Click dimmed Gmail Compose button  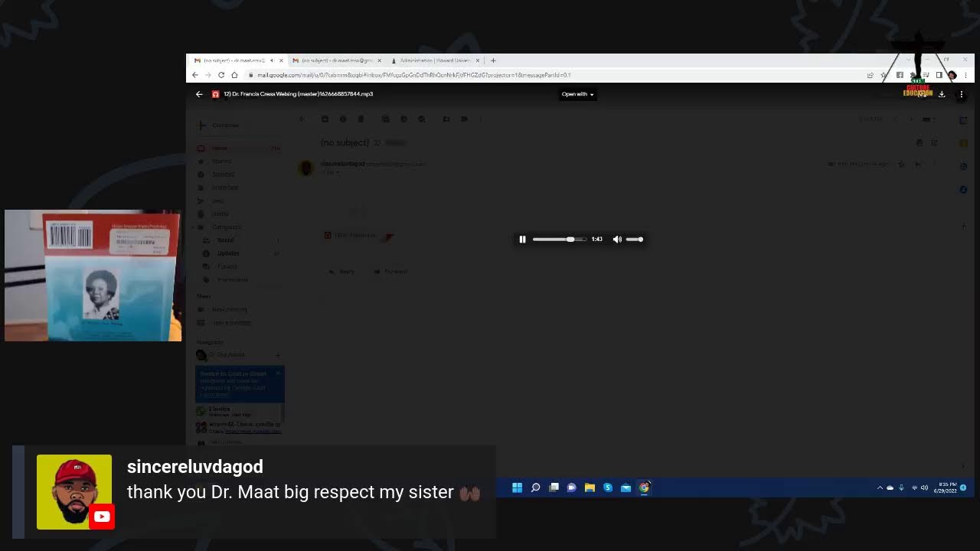pyautogui.click(x=220, y=125)
